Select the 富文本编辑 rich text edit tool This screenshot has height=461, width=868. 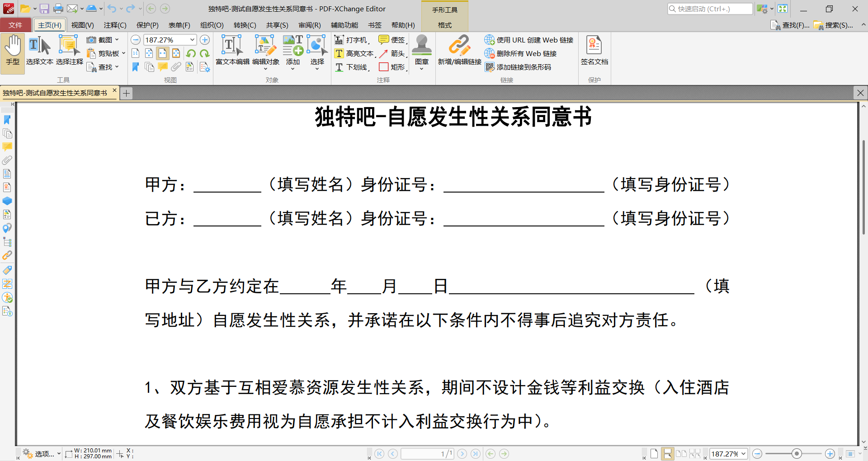point(231,50)
